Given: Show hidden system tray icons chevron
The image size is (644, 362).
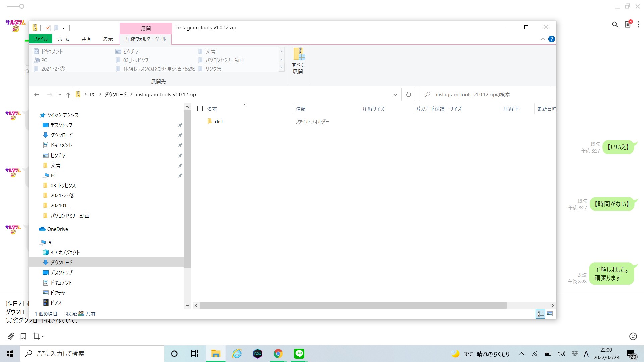Looking at the screenshot, I should pyautogui.click(x=521, y=354).
